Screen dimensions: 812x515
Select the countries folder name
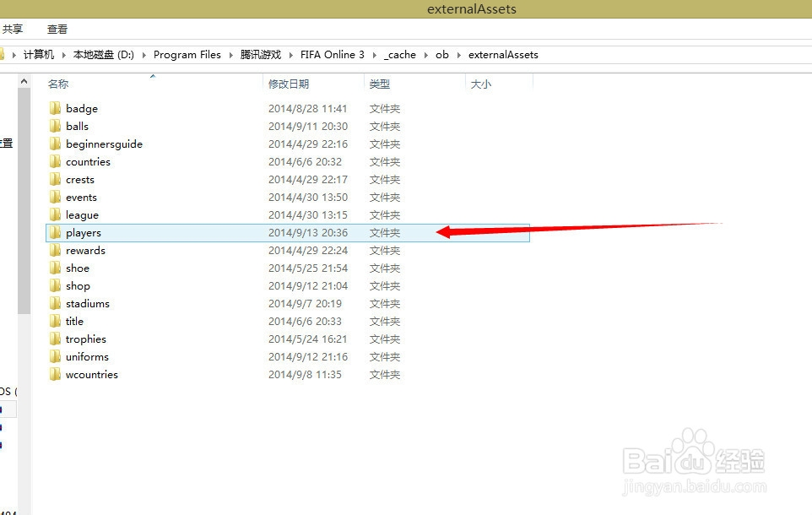[88, 161]
